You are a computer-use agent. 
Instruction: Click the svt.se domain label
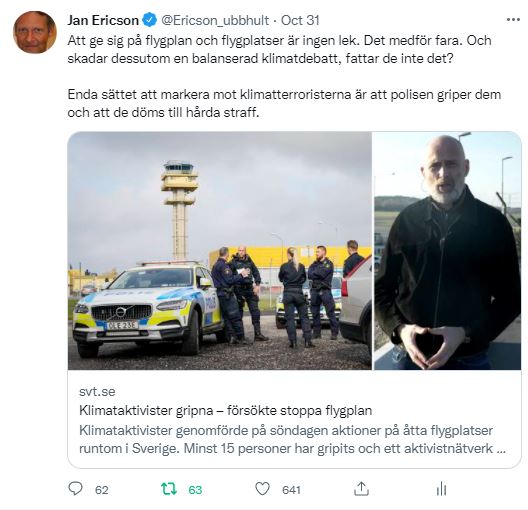[97, 392]
